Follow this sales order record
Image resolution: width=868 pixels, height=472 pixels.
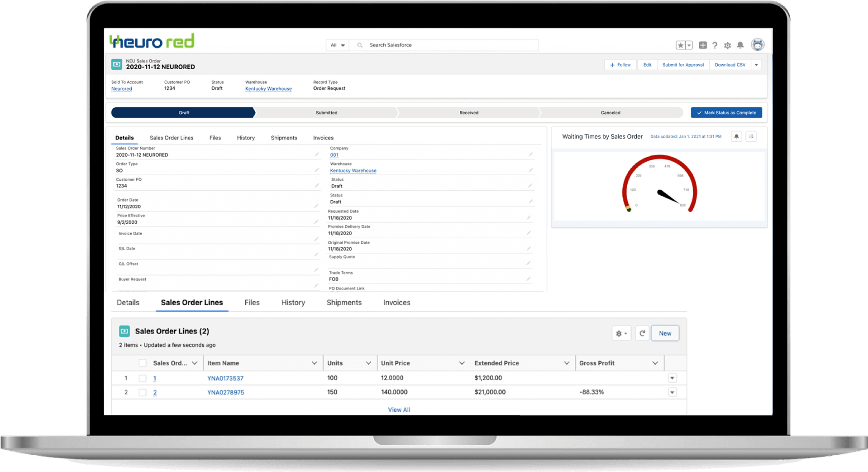tap(620, 65)
